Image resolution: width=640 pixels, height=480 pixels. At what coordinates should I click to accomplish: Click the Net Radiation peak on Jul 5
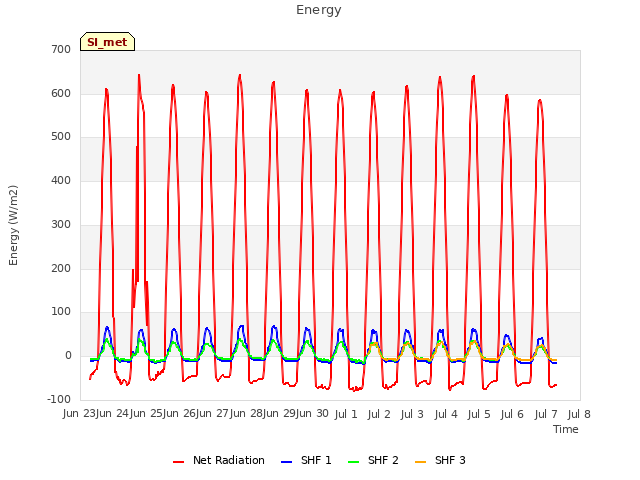tap(473, 76)
